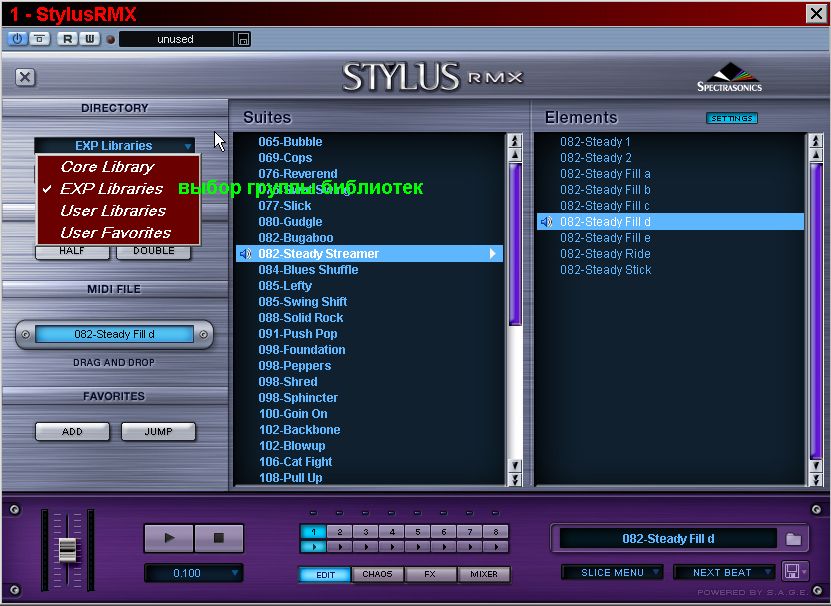Viewport: 831px width, 606px height.
Task: Select the 065-Bubble suite
Action: tap(290, 142)
